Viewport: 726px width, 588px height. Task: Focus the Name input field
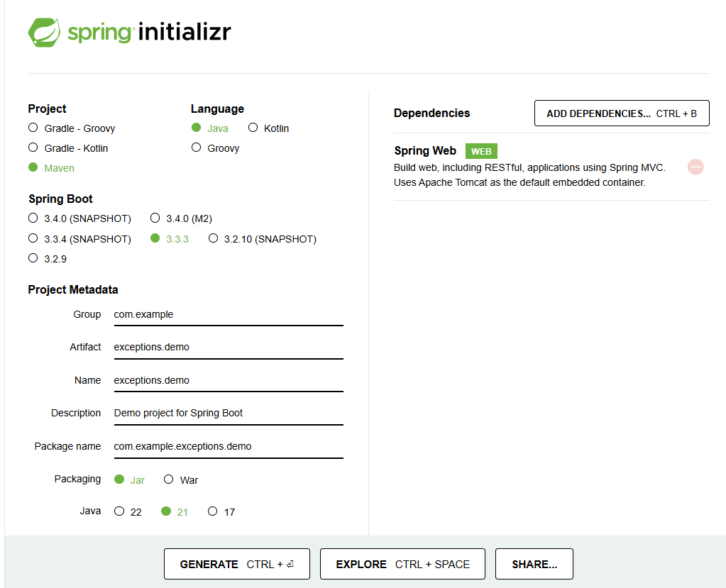click(229, 381)
